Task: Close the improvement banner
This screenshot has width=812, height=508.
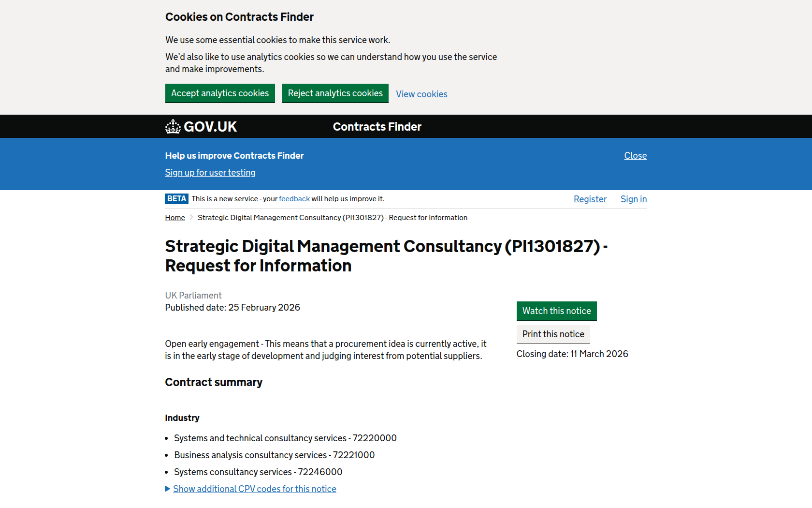Action: [635, 156]
